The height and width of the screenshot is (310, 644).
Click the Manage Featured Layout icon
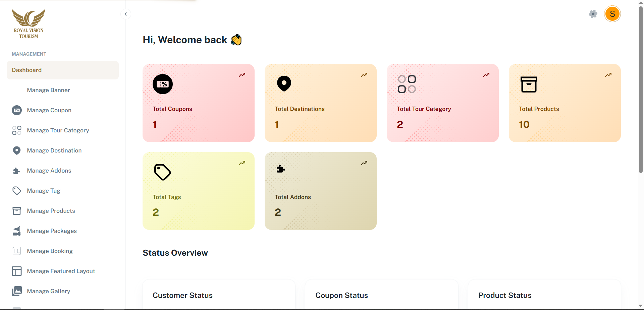(x=17, y=271)
